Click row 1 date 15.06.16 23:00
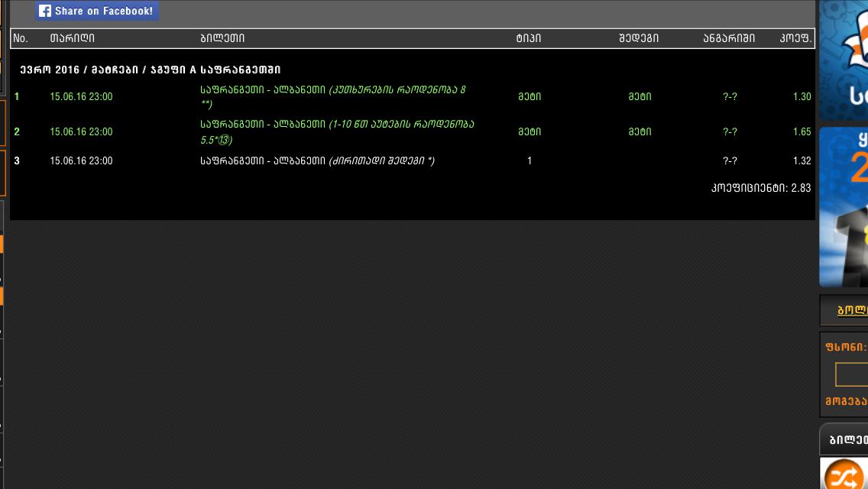The width and height of the screenshot is (868, 489). coord(81,96)
